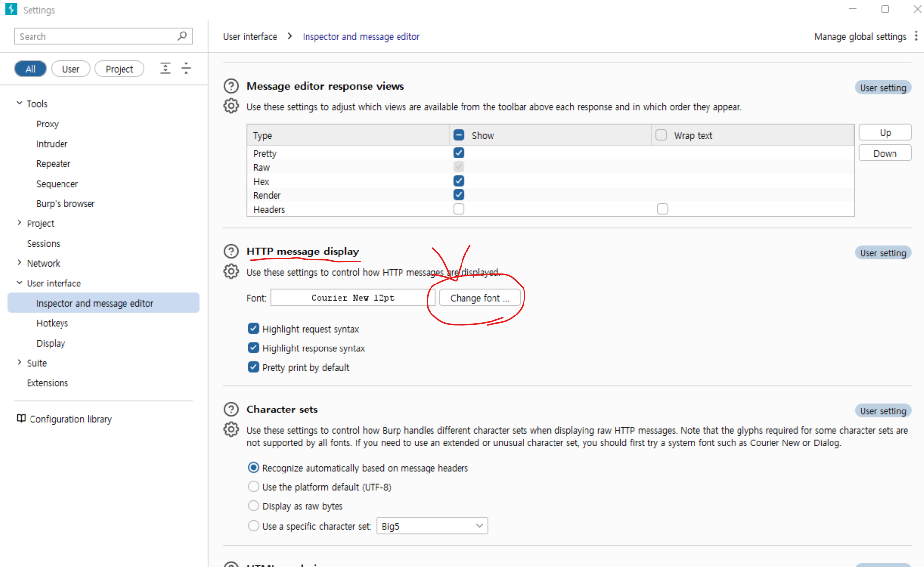924x567 pixels.
Task: Open the three-dot menu beside Manage global settings
Action: pyautogui.click(x=916, y=36)
